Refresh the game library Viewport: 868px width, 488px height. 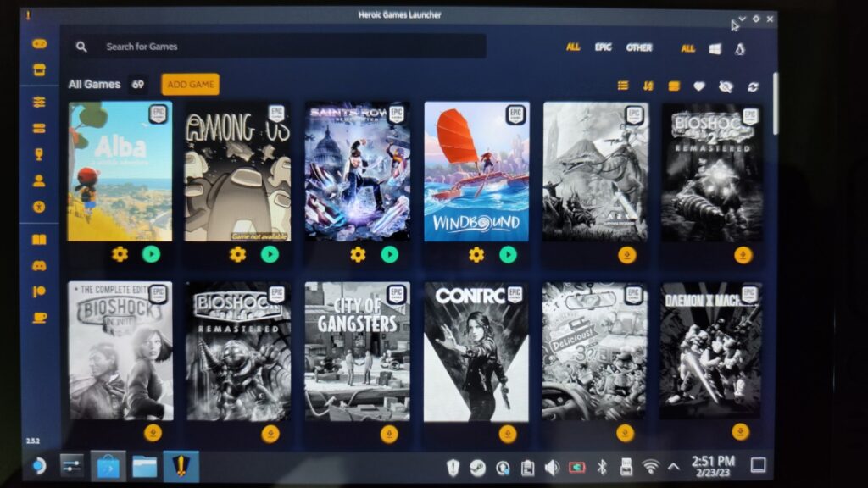(752, 86)
